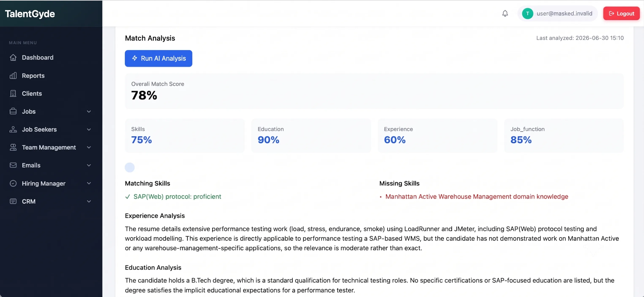
Task: Run AI Analysis button
Action: [x=158, y=58]
